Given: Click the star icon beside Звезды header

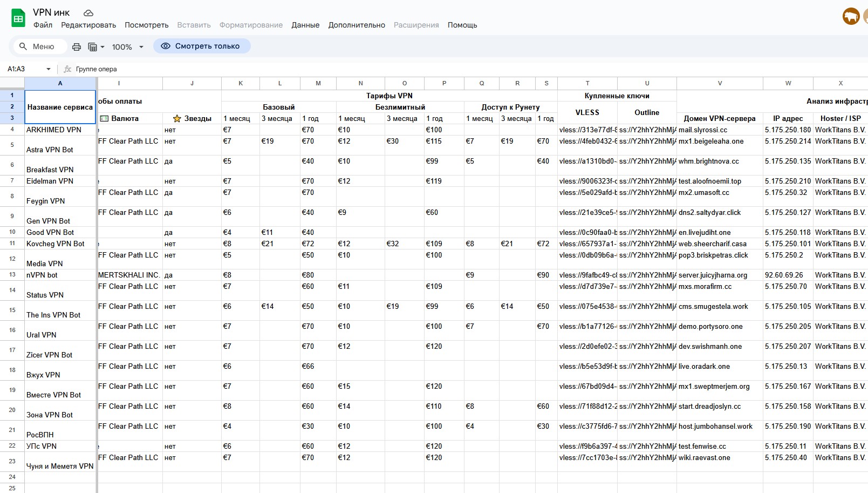Looking at the screenshot, I should pyautogui.click(x=177, y=118).
